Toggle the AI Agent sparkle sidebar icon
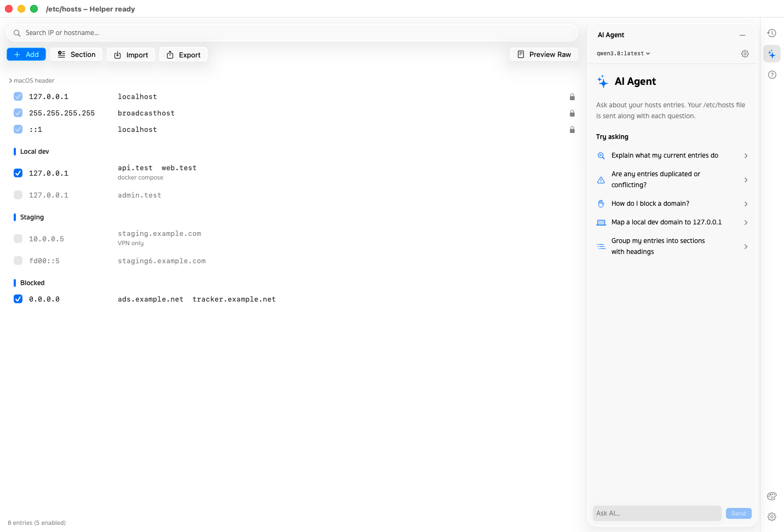 (x=772, y=54)
